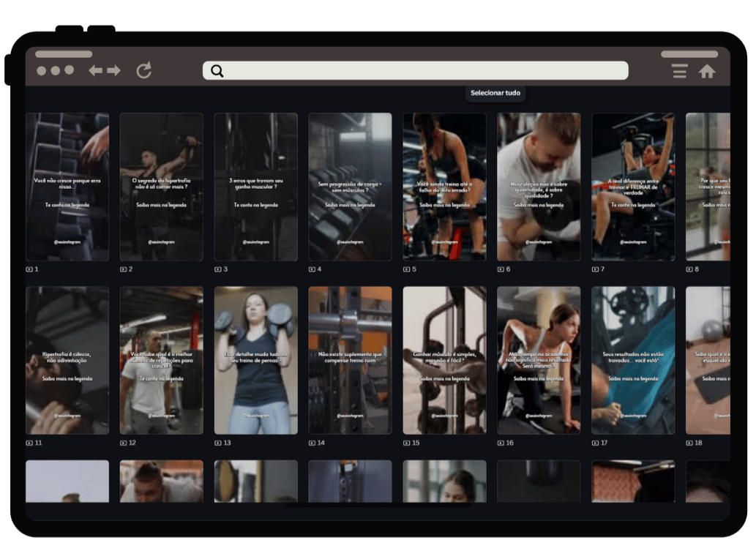Select thumbnail 16 of woman doing rows
This screenshot has height=551, width=756.
point(539,361)
